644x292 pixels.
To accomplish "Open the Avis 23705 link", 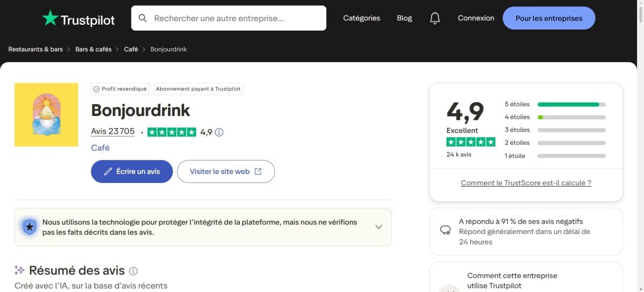I will 113,132.
